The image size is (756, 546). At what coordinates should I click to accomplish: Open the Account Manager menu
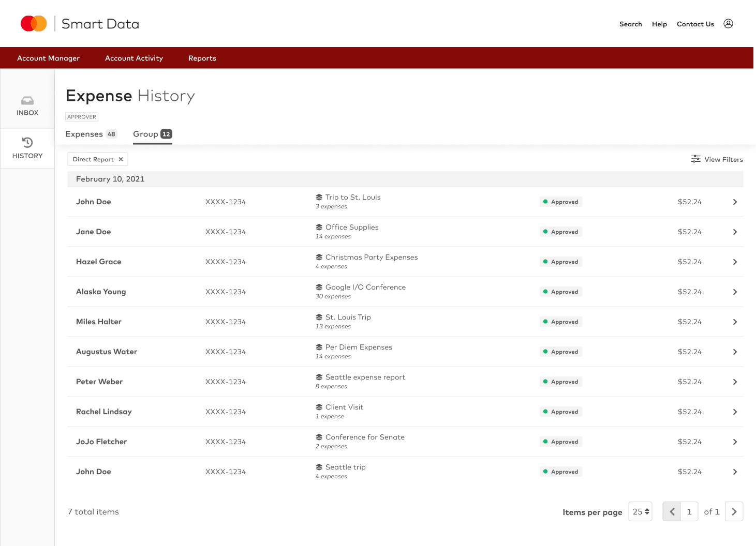coord(48,58)
